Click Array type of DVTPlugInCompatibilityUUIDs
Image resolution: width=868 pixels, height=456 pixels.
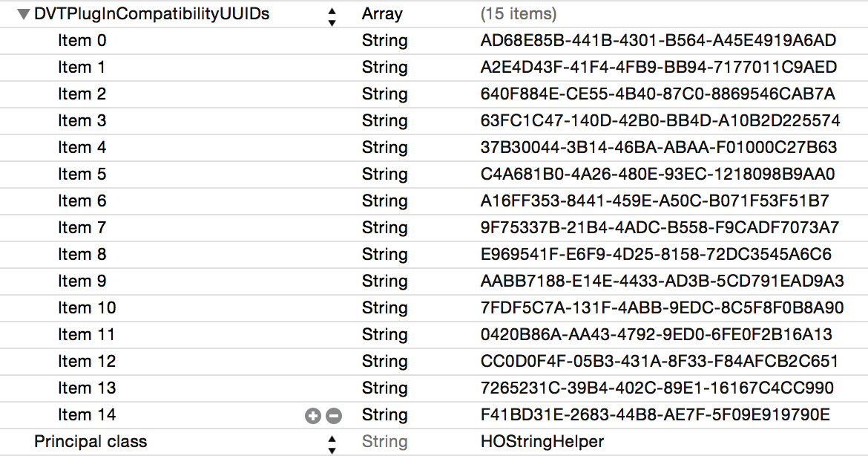click(382, 14)
